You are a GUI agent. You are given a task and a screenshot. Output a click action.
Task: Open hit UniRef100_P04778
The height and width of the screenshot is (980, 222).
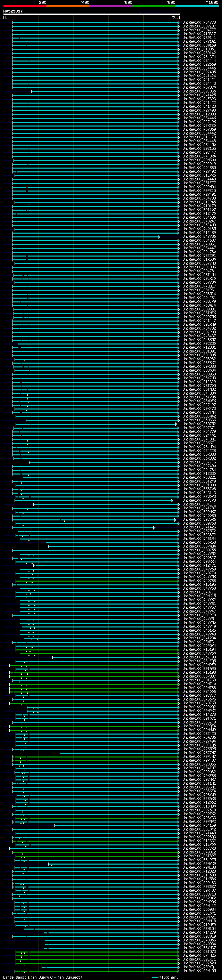[199, 23]
